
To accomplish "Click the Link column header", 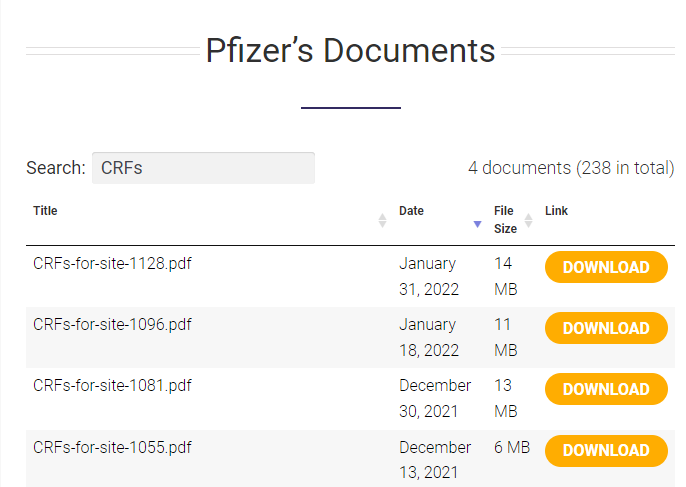I will pyautogui.click(x=556, y=211).
